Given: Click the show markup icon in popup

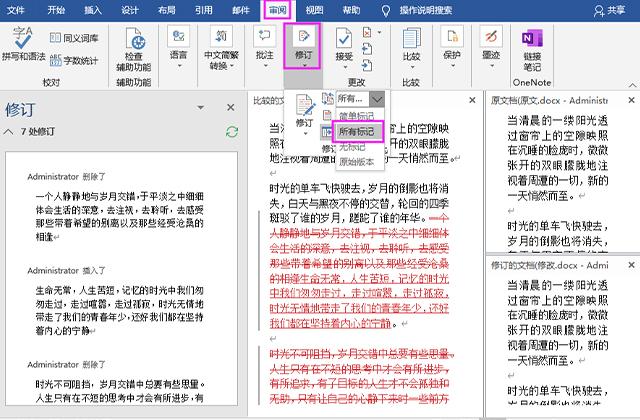Looking at the screenshot, I should [327, 115].
